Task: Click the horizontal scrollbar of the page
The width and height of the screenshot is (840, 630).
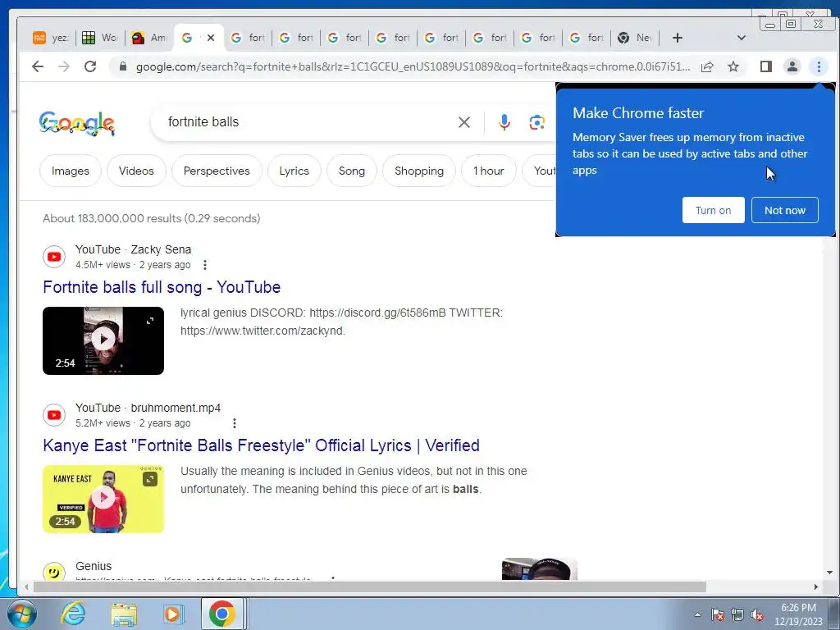Action: coord(370,587)
